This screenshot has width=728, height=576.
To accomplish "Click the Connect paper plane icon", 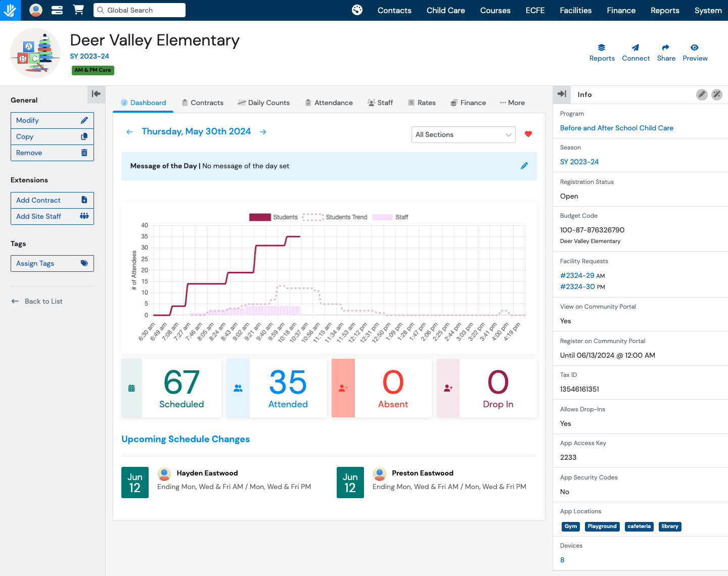I will (x=635, y=47).
